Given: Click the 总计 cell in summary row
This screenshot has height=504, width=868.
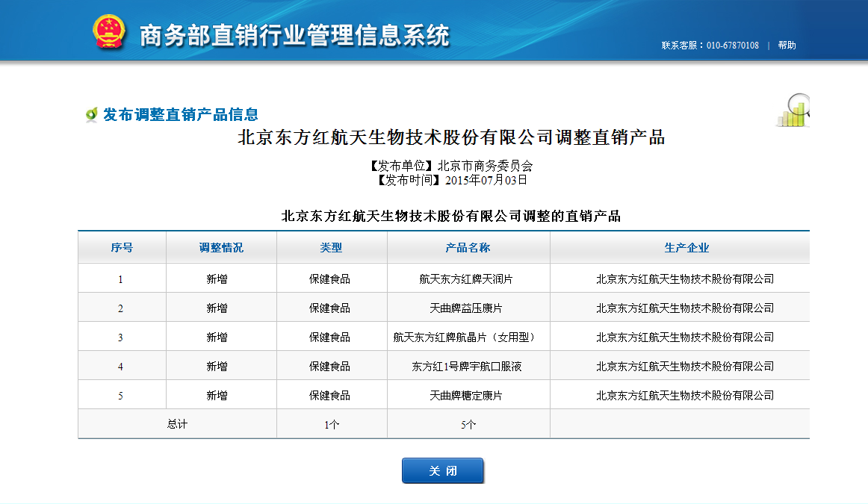Looking at the screenshot, I should point(177,424).
